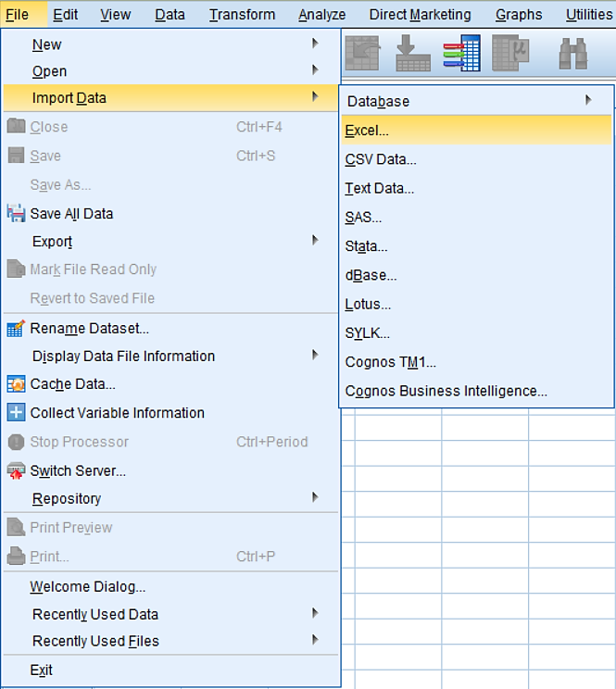Expand the Open submenu arrow
The width and height of the screenshot is (616, 689).
(x=315, y=69)
